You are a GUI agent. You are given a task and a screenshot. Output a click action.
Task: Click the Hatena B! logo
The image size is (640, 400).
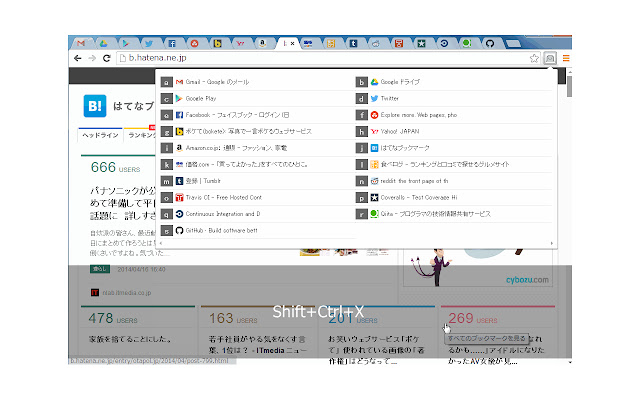[95, 106]
